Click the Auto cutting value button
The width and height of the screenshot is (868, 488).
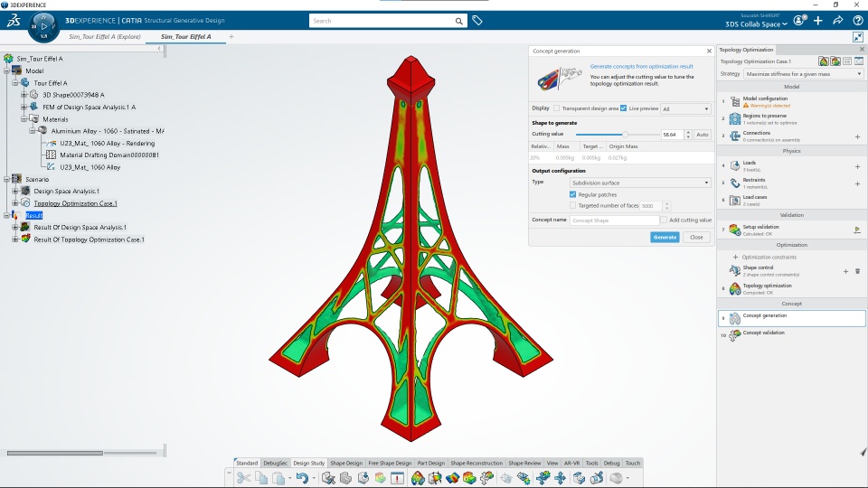click(702, 135)
